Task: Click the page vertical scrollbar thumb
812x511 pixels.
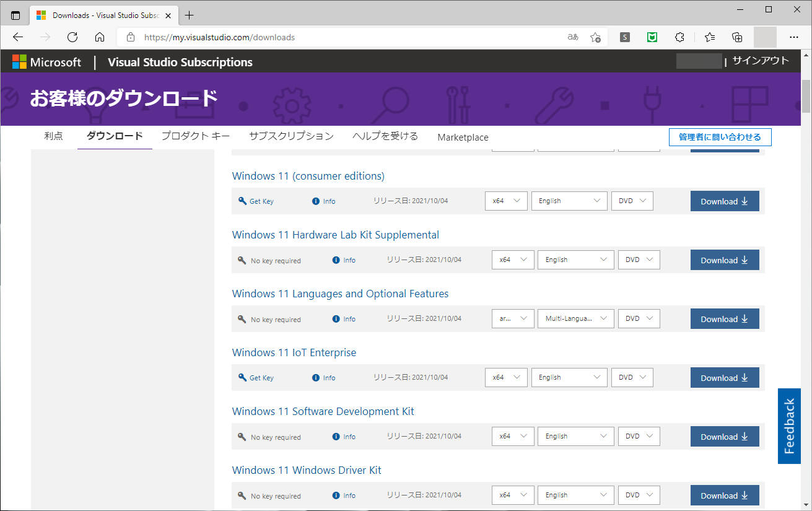Action: click(806, 97)
